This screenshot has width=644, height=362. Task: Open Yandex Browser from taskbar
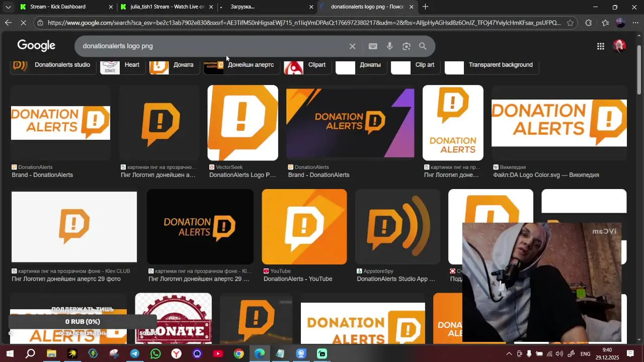pos(176,354)
